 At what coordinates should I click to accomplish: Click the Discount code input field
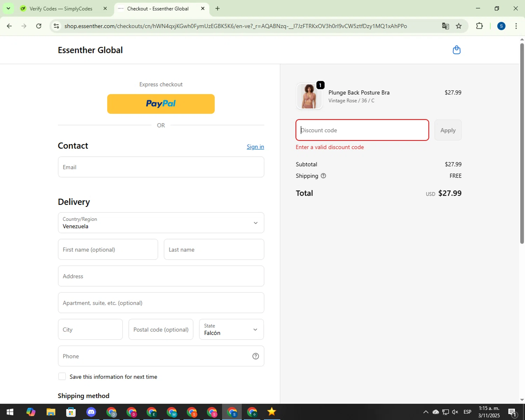[x=362, y=130]
